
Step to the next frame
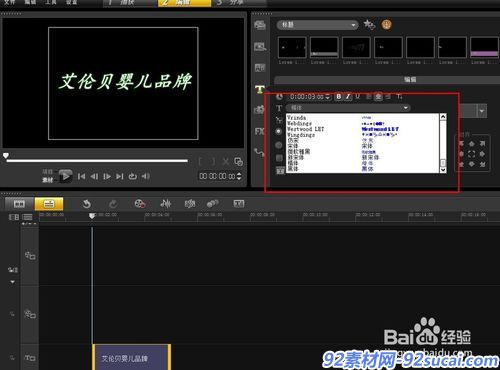coord(107,176)
